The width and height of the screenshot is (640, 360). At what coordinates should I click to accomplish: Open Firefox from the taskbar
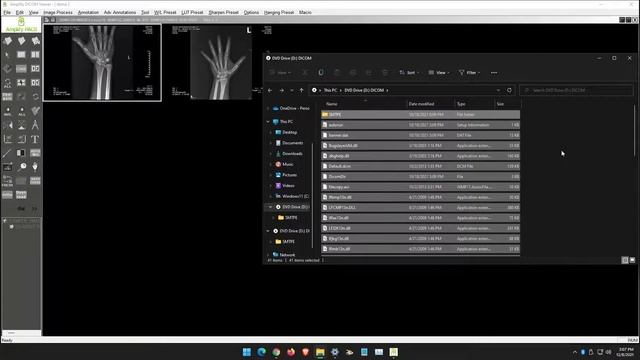coord(291,352)
